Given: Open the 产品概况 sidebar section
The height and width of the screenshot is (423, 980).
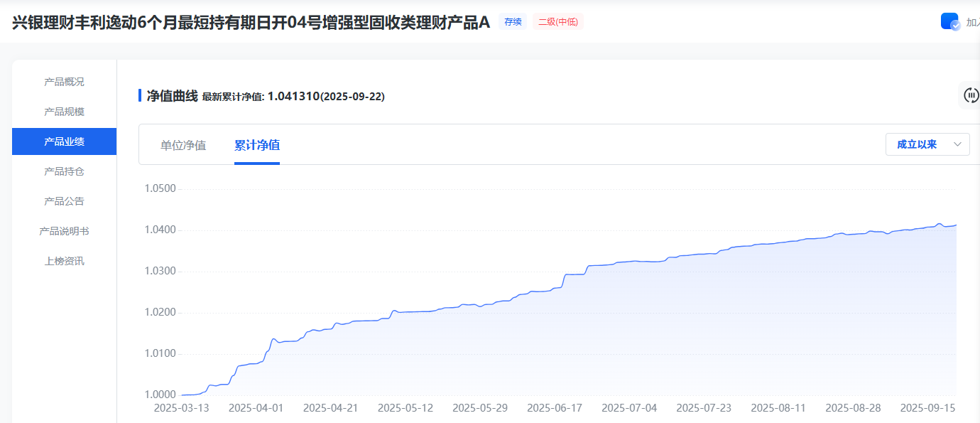Looking at the screenshot, I should pos(64,82).
